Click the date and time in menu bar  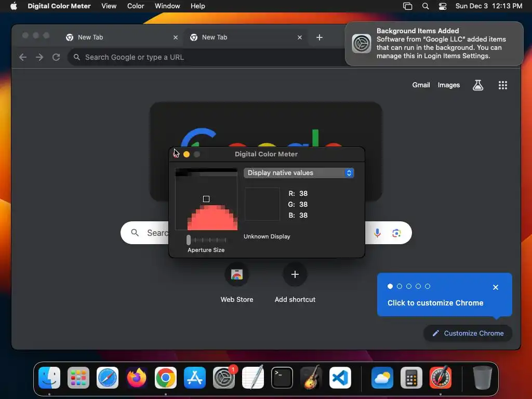click(488, 6)
